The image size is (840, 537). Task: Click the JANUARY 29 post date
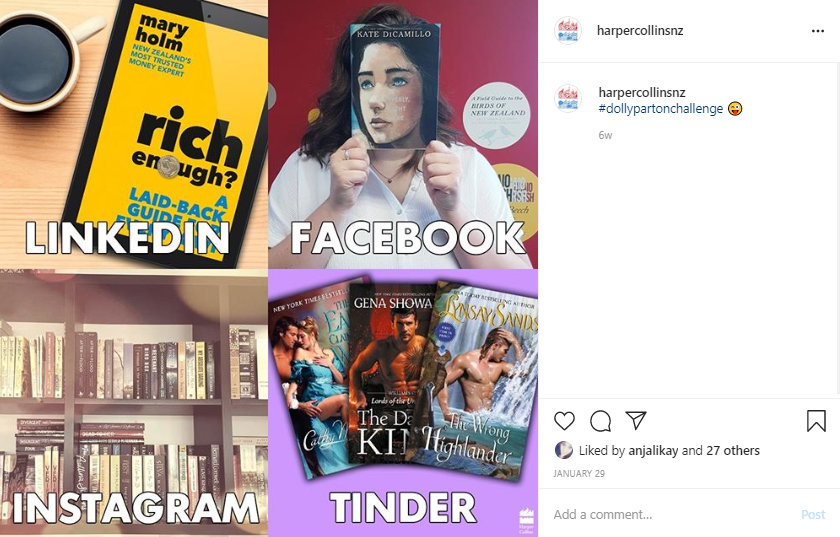click(x=579, y=474)
